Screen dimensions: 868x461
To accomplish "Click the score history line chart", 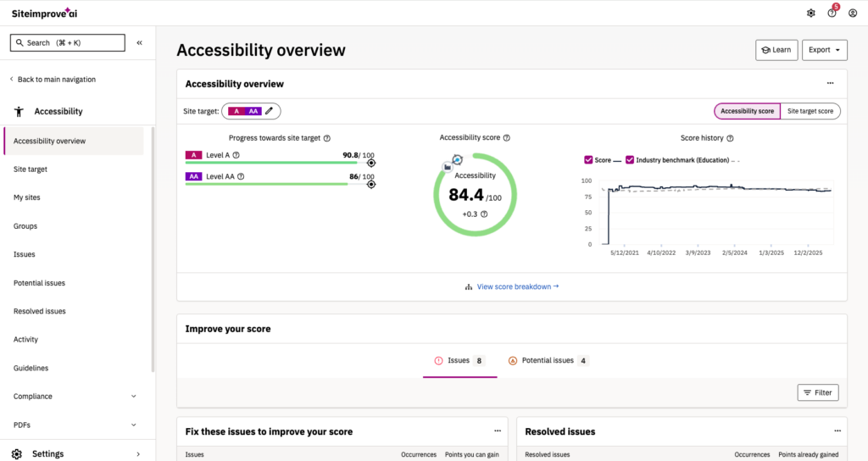I will [x=717, y=213].
